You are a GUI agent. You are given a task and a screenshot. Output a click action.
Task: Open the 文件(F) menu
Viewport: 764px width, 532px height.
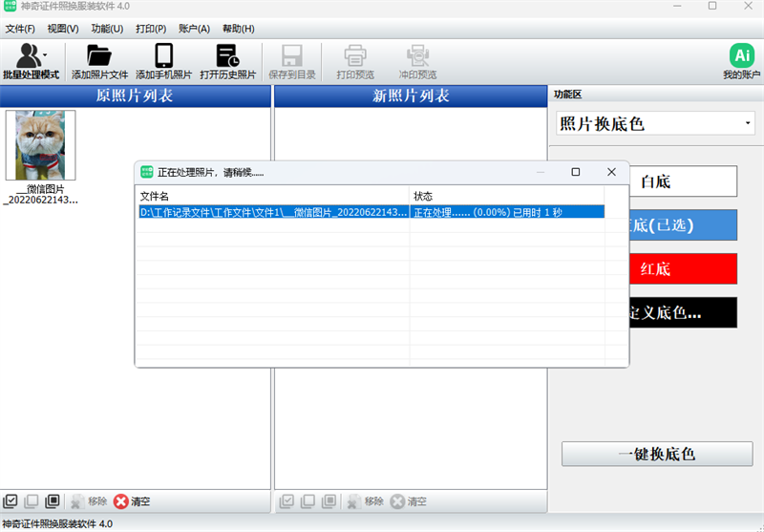click(x=20, y=29)
